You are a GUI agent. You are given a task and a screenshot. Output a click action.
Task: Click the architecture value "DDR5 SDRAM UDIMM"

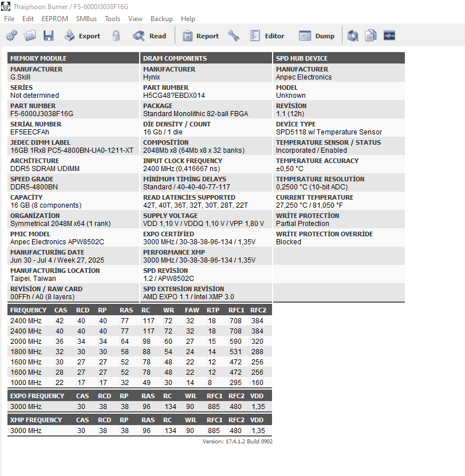pyautogui.click(x=45, y=168)
